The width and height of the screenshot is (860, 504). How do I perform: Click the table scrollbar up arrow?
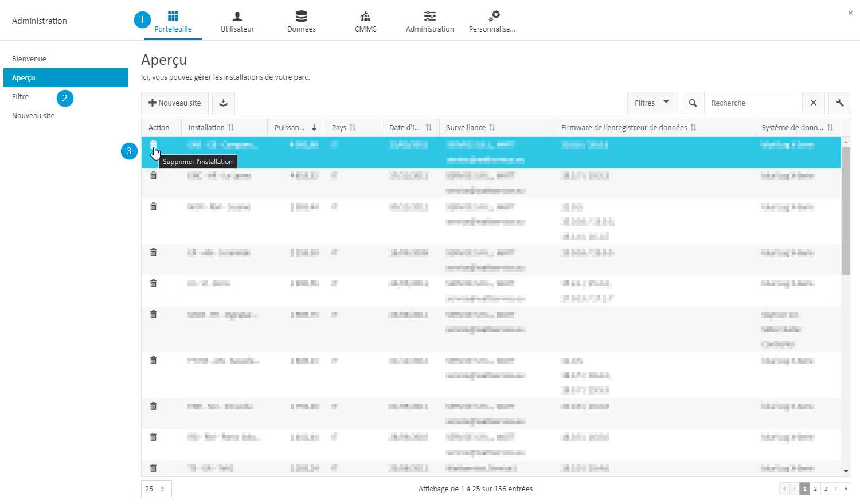pyautogui.click(x=846, y=142)
